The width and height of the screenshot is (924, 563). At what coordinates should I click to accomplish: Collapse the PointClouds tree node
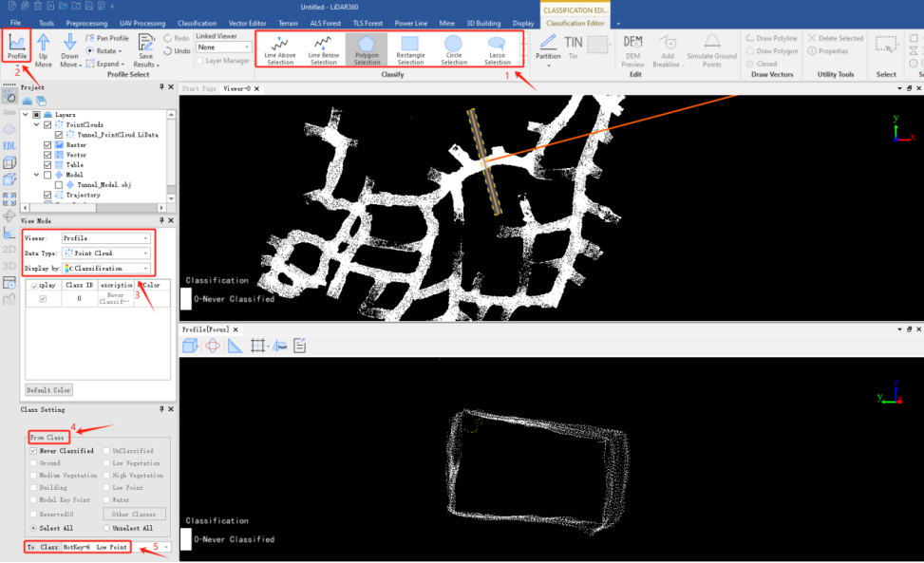tap(36, 124)
